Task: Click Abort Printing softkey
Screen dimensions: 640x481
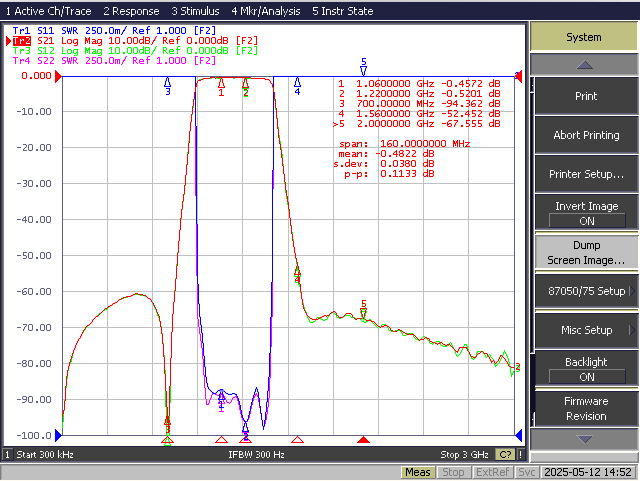Action: (586, 135)
